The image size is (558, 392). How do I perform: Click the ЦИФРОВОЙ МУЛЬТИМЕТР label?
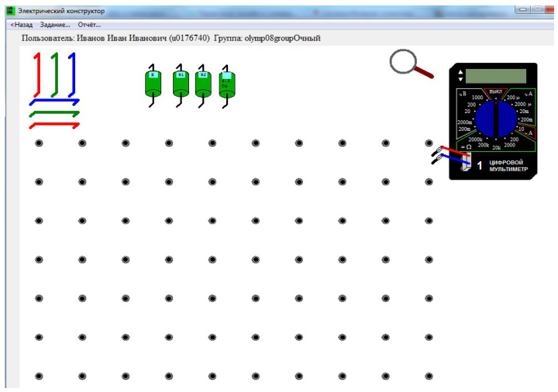(508, 166)
